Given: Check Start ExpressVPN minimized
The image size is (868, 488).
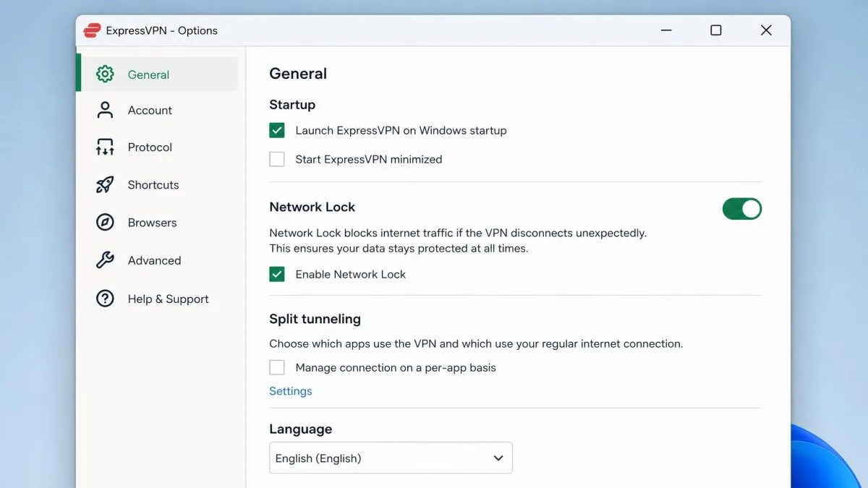Looking at the screenshot, I should [277, 159].
